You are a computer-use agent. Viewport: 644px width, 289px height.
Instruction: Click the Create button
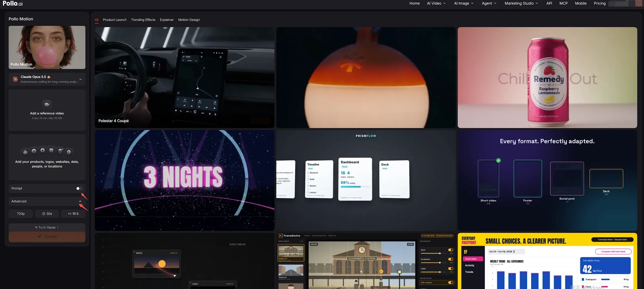[x=47, y=236]
